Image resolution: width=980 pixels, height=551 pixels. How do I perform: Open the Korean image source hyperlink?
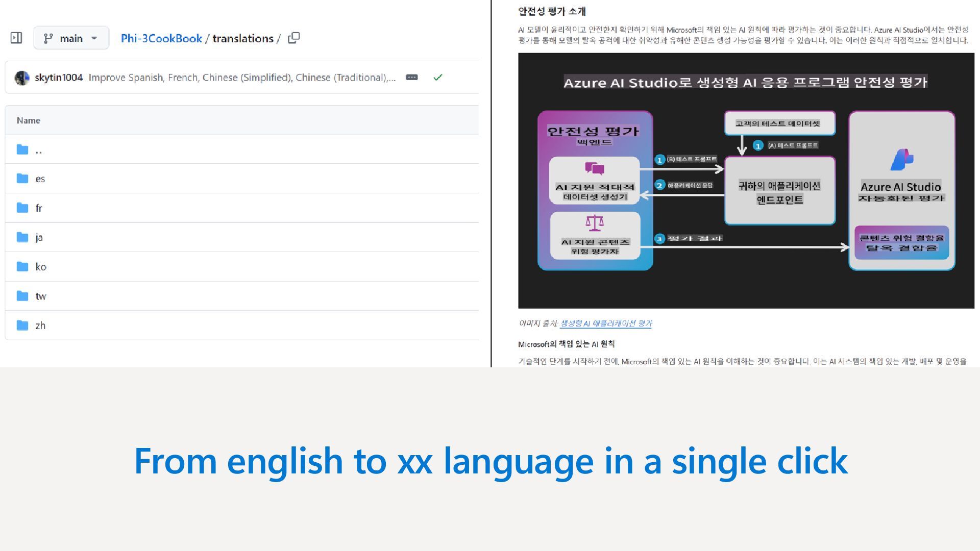[606, 323]
